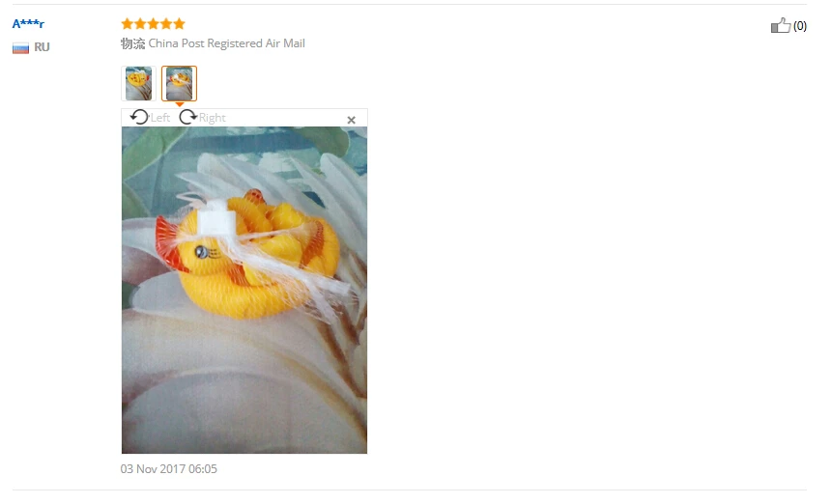The width and height of the screenshot is (832, 504).
Task: Click the "Right" rotate label
Action: 213,118
